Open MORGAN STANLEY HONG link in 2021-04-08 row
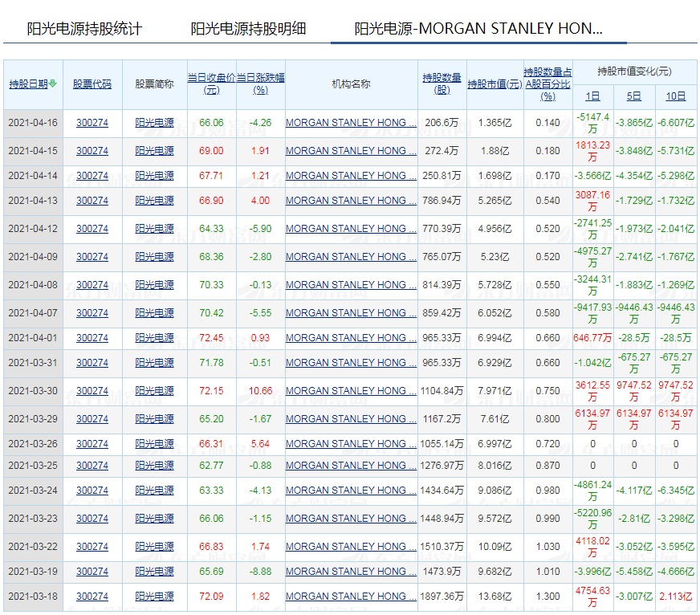 coord(351,285)
